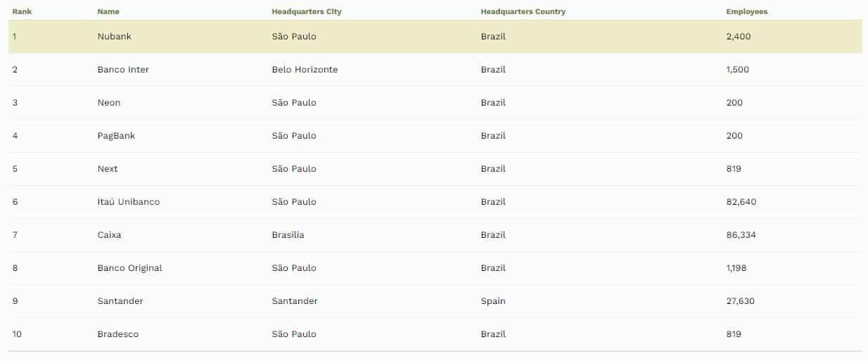Select the Banco Original name cell
Viewport: 868px width, 361px height.
pyautogui.click(x=129, y=268)
